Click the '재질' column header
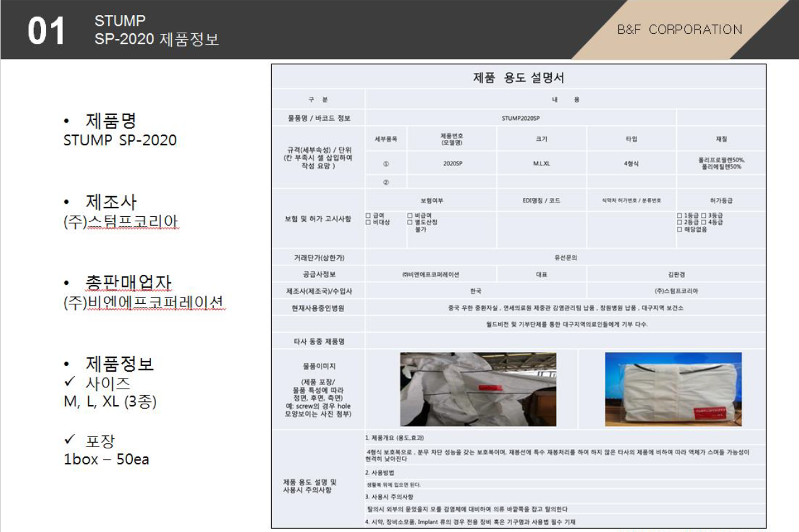This screenshot has width=799, height=532. (721, 138)
